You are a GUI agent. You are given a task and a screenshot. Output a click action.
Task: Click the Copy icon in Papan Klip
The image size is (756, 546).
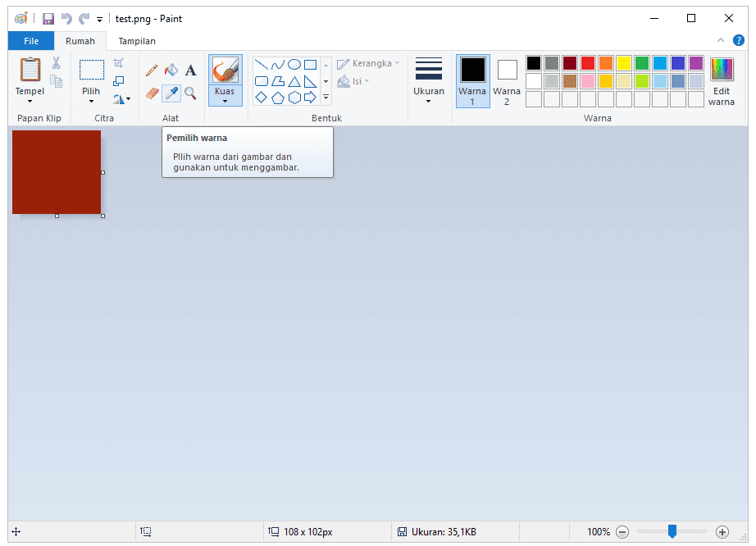click(56, 81)
